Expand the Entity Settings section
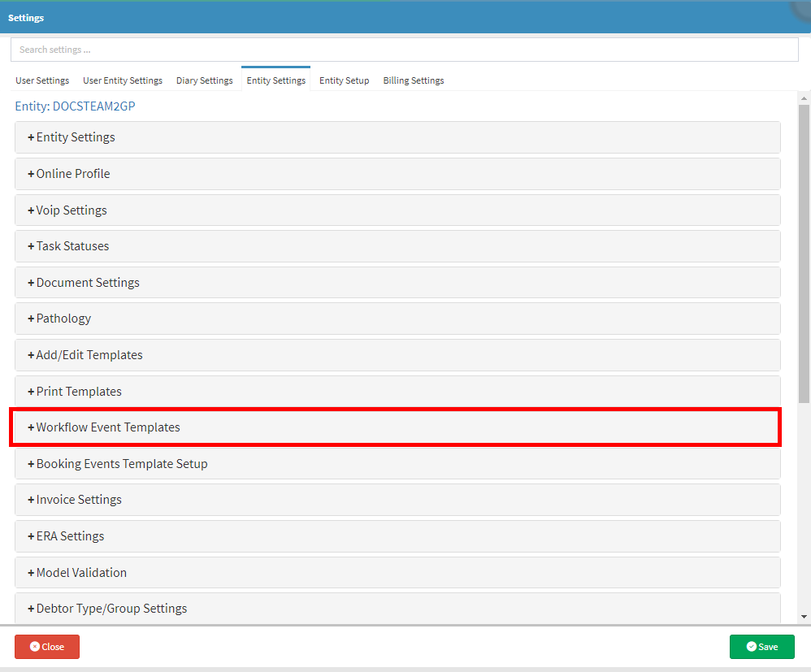Image resolution: width=811 pixels, height=672 pixels. [76, 137]
